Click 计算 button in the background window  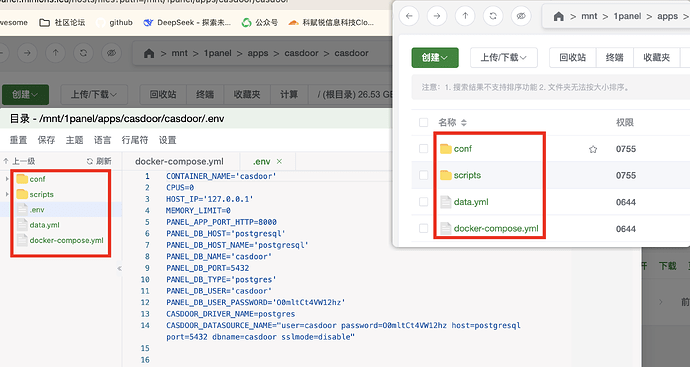(x=289, y=95)
